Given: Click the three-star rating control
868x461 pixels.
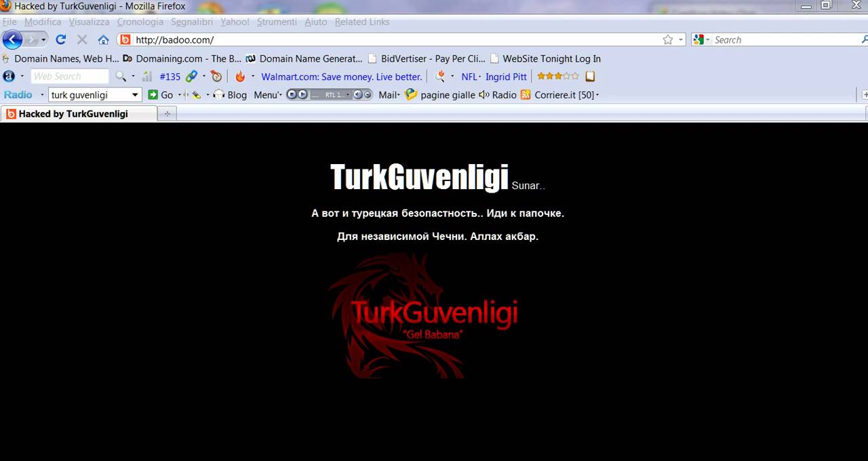Looking at the screenshot, I should [558, 77].
